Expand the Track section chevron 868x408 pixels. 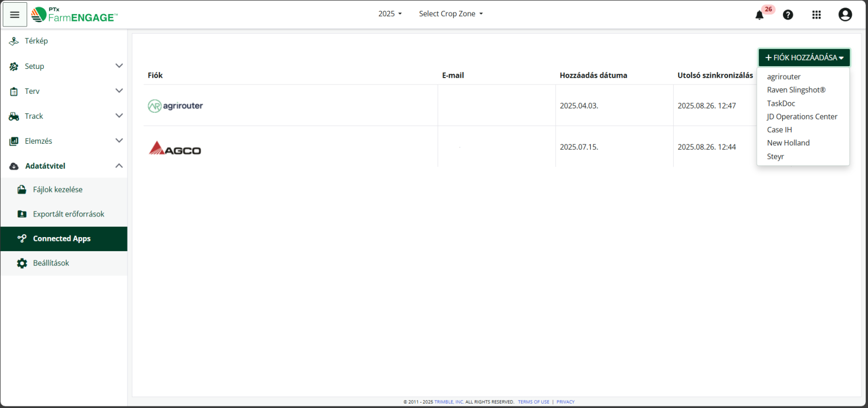pos(119,116)
